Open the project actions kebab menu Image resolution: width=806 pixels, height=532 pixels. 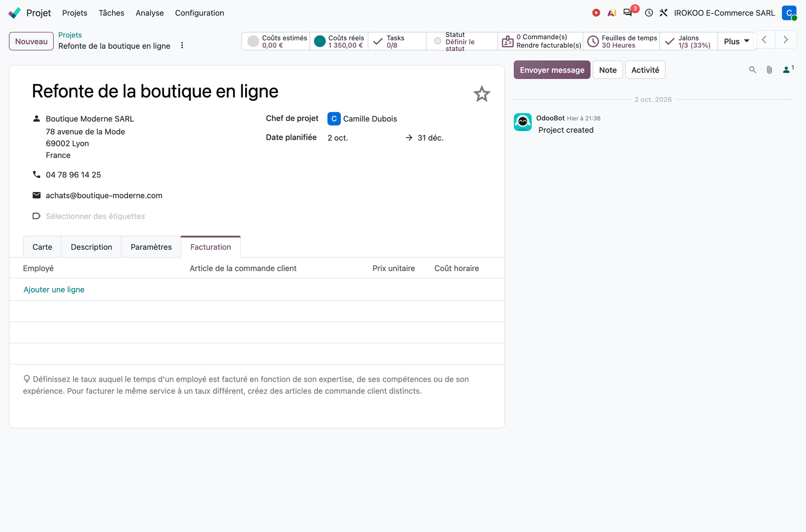tap(182, 45)
